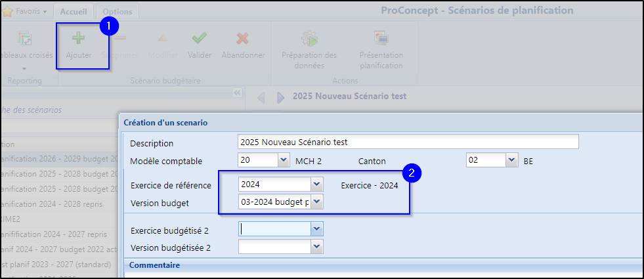Click the Favoris star icon

(x=7, y=12)
